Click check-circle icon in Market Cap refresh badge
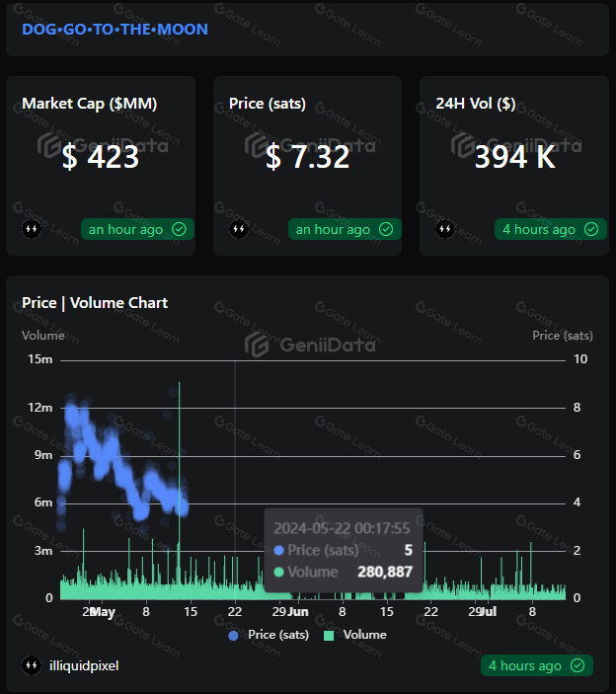 click(x=180, y=229)
